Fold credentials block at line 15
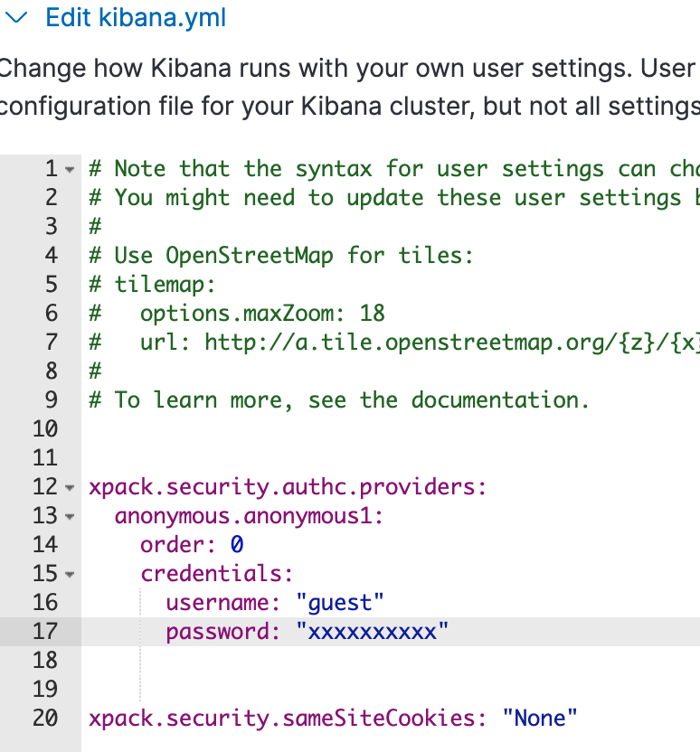 (70, 574)
